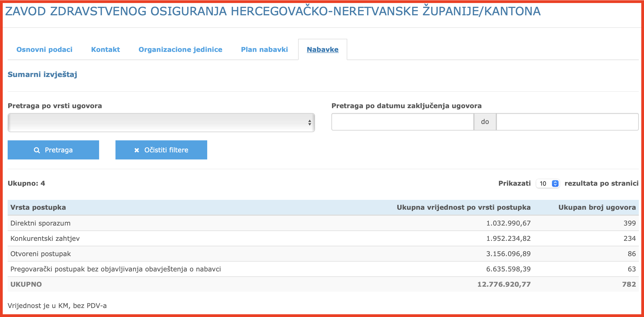Click the 'do' separator between date fields
The width and height of the screenshot is (644, 317).
point(485,122)
